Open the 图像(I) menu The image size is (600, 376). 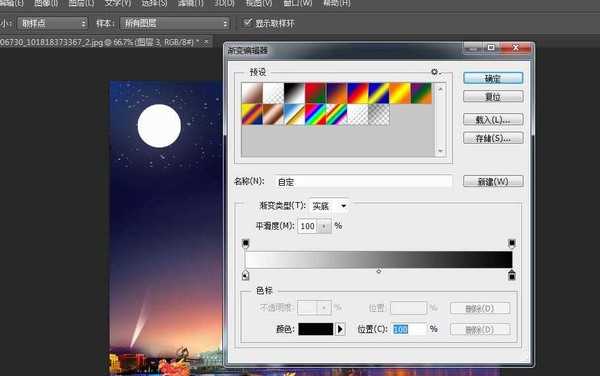point(46,3)
